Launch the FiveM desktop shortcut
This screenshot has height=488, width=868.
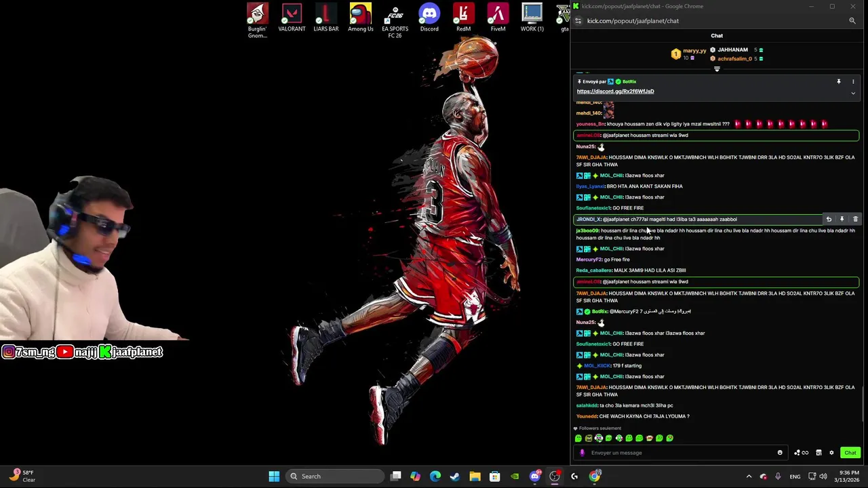pyautogui.click(x=498, y=18)
